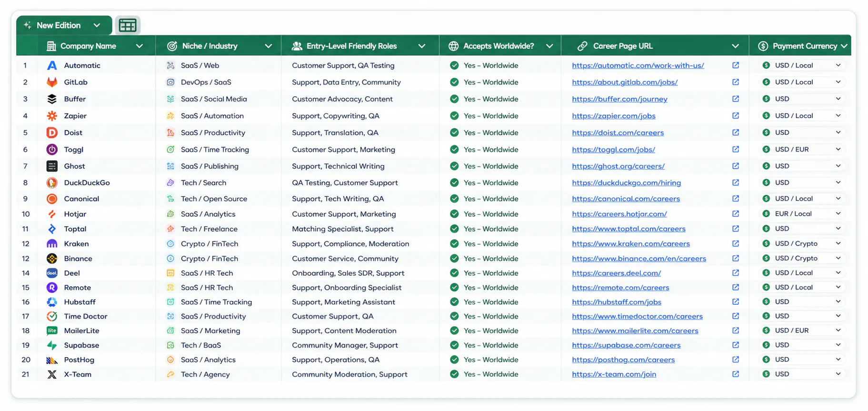Screen dimensions: 868x411
Task: Click the 'Tech / Open Source' cell
Action: point(214,199)
